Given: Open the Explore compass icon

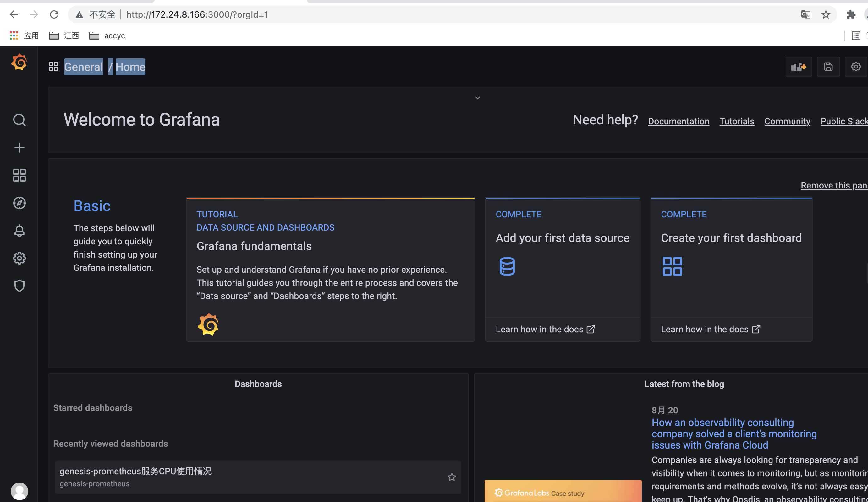Looking at the screenshot, I should 19,203.
